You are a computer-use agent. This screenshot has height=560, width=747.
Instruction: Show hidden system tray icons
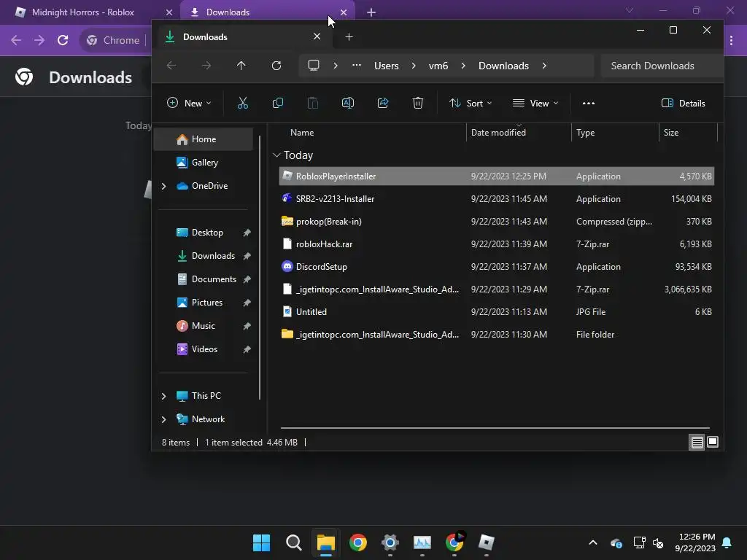coord(593,542)
